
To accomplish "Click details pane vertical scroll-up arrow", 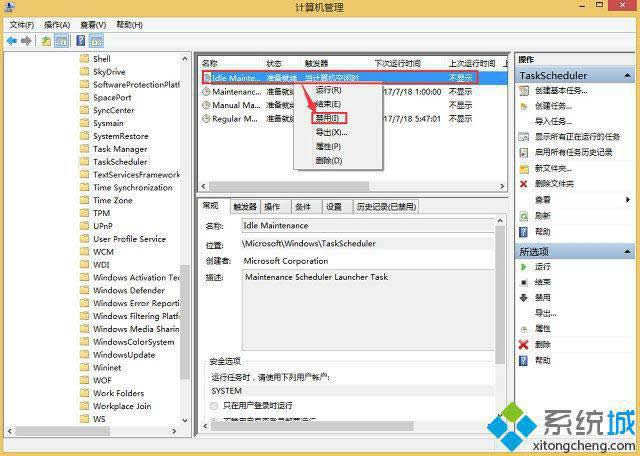I will click(x=500, y=221).
